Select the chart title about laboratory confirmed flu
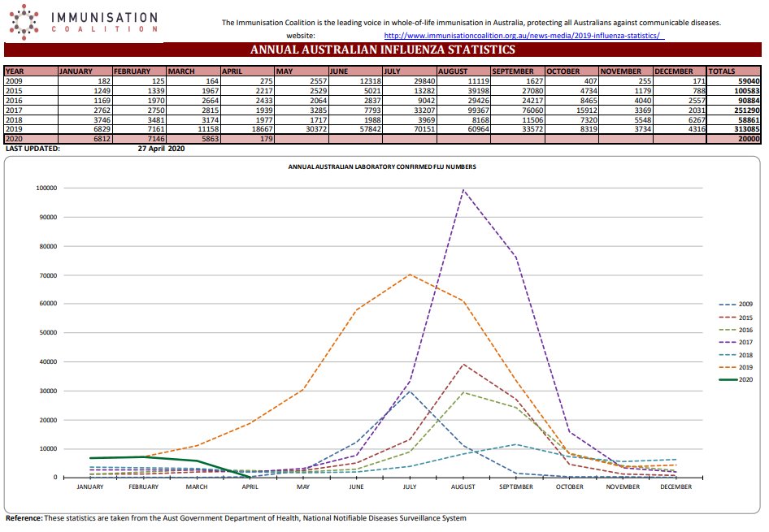 pos(382,167)
